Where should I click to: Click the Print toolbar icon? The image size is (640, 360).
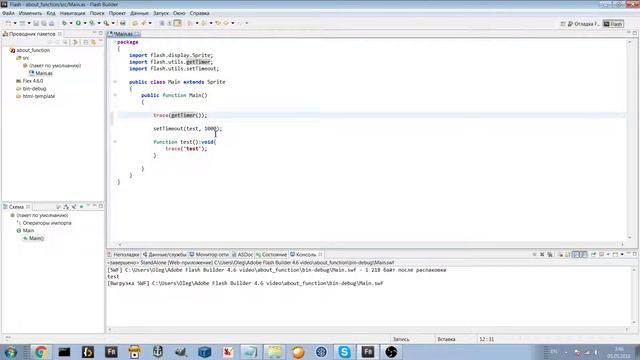(x=51, y=23)
